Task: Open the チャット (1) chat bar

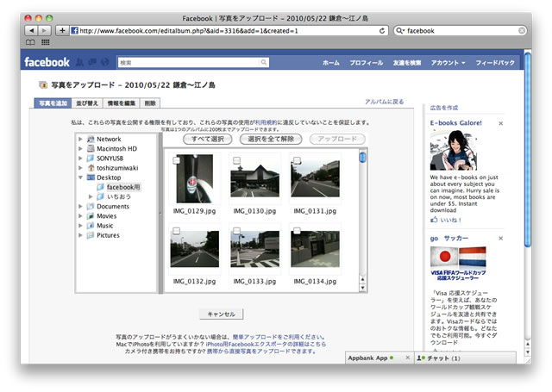Action: point(465,358)
